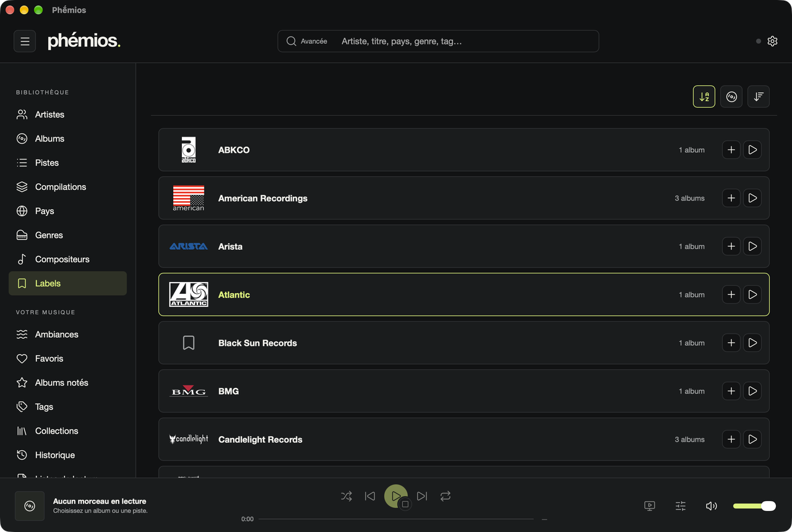Screen dimensions: 792x532
Task: Play the ABKCO label
Action: [x=752, y=150]
